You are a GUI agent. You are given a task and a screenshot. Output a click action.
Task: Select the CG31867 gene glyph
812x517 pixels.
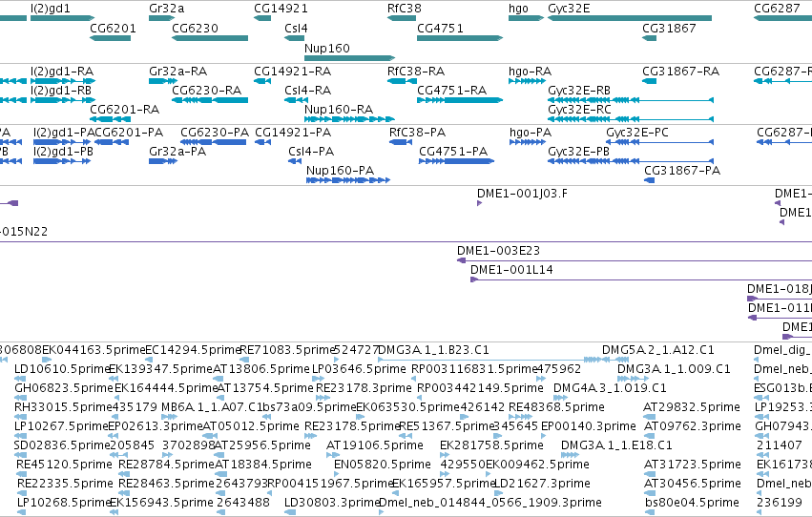(x=650, y=38)
